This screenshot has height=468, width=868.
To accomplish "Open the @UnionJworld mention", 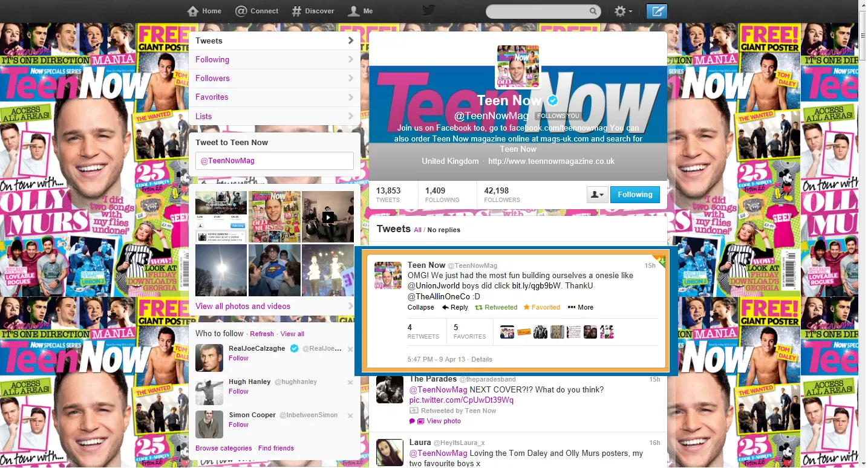I will point(432,285).
